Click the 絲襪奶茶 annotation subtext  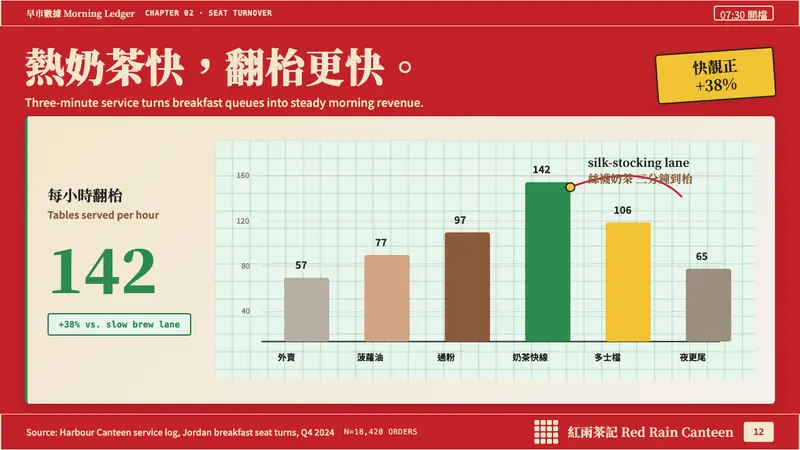pos(640,179)
